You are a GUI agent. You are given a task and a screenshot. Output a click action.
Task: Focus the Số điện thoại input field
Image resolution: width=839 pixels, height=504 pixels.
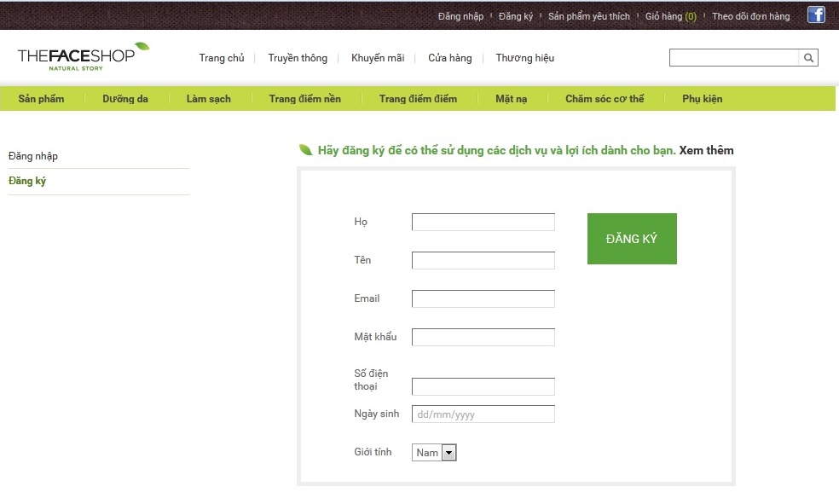coord(483,387)
